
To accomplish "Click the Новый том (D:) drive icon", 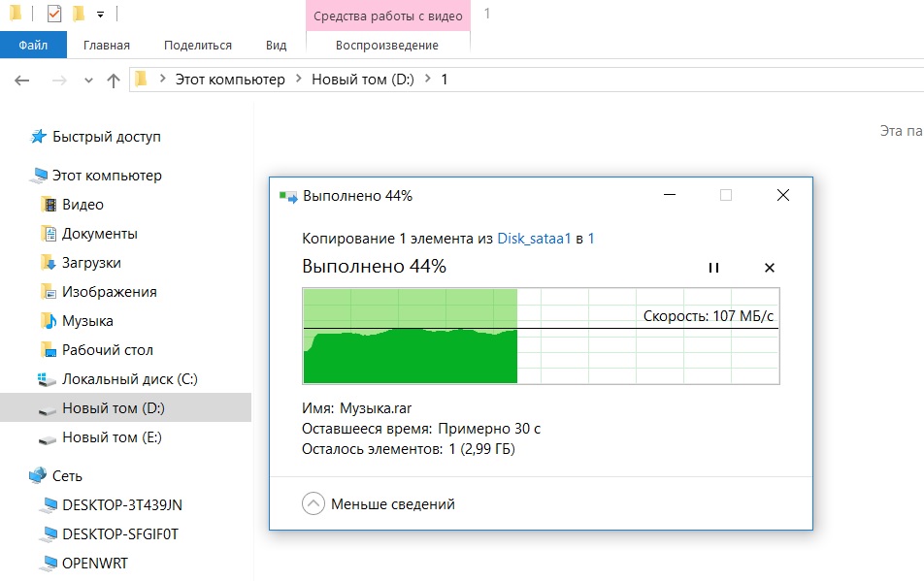I will point(47,409).
